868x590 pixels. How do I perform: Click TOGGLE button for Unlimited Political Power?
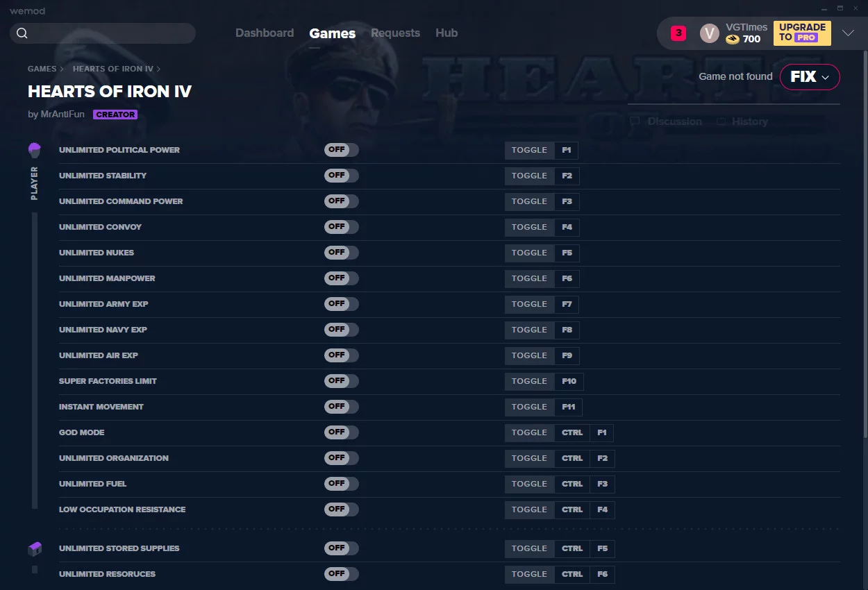coord(530,151)
